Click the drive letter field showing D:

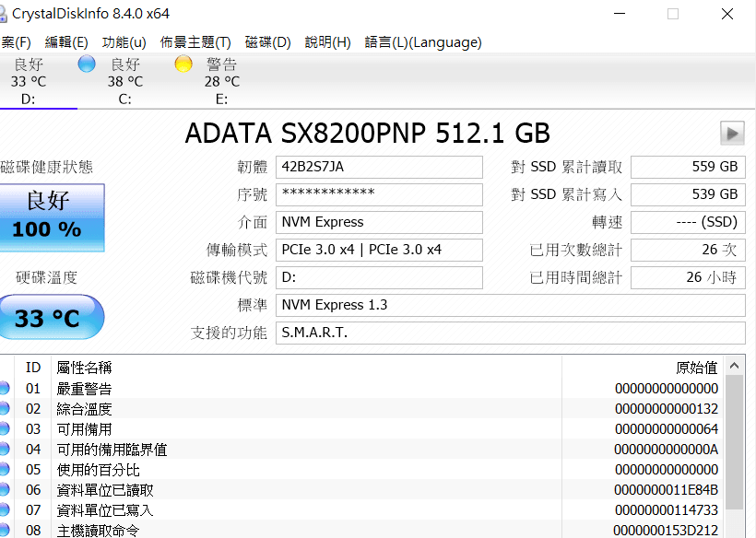(379, 277)
